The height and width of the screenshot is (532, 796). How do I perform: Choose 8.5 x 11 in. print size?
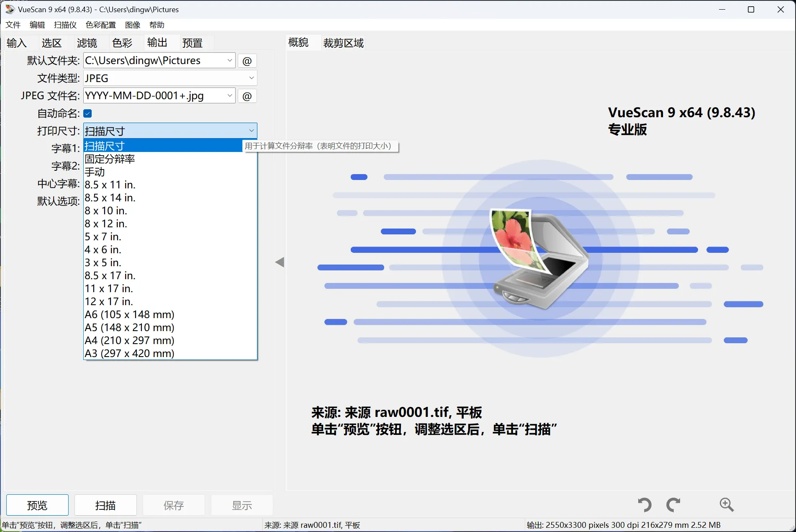(110, 185)
